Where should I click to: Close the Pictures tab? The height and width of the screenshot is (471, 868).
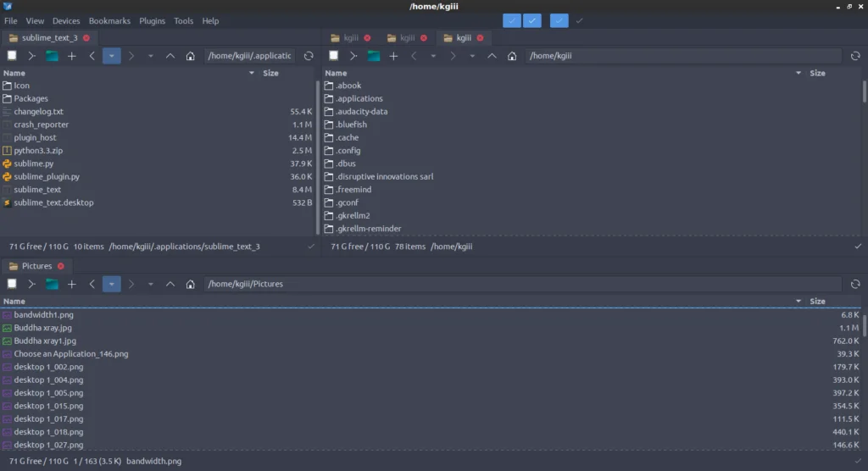coord(61,266)
